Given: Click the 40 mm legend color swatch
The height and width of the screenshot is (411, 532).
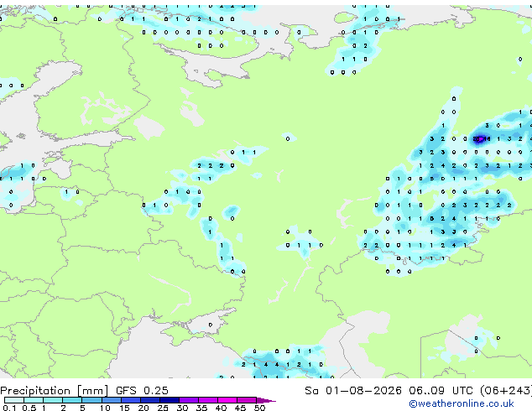Looking at the screenshot, I should point(227,400).
